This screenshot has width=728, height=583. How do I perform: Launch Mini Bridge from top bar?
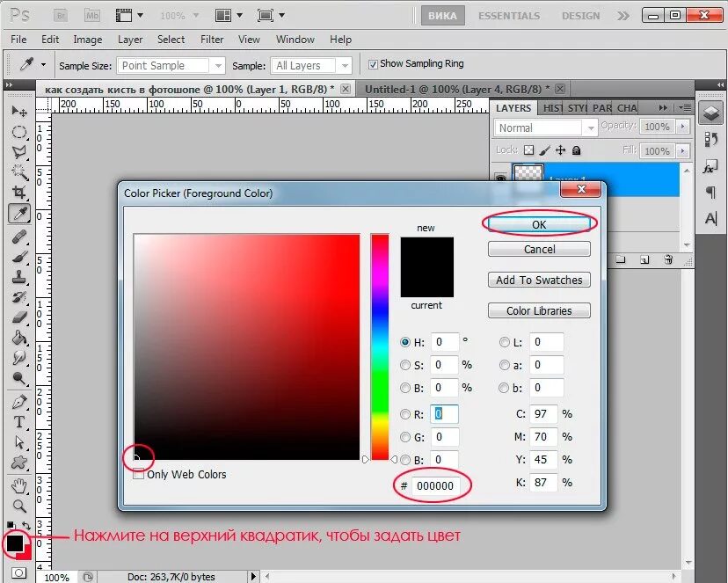click(92, 16)
